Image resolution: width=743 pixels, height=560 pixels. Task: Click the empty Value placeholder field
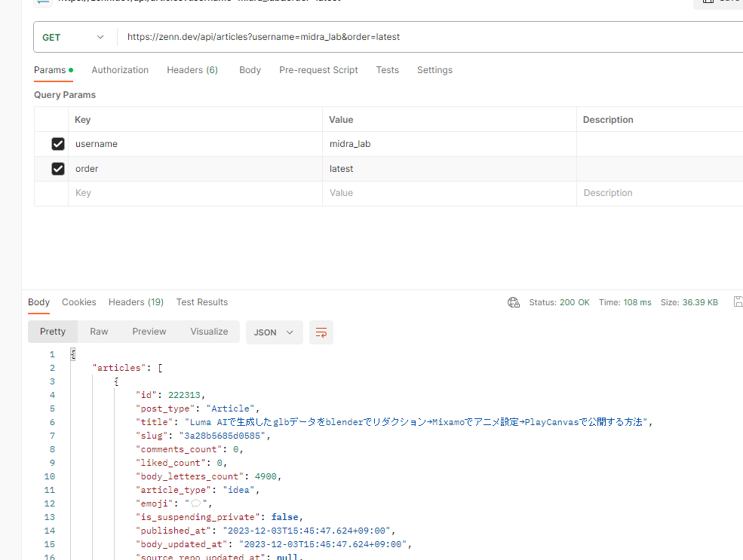click(x=450, y=193)
